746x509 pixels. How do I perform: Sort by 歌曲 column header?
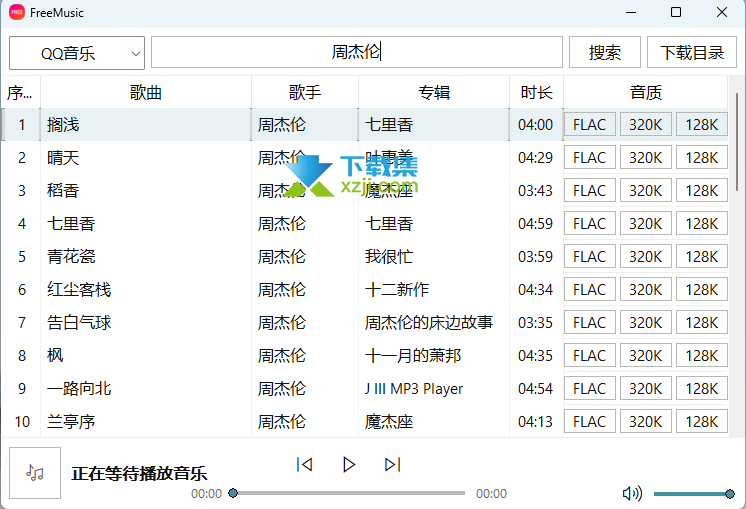click(146, 92)
